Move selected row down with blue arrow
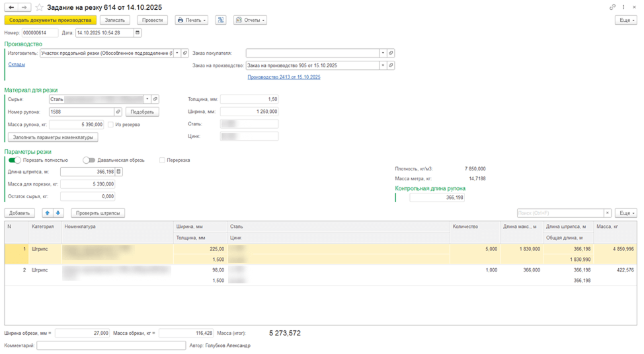The width and height of the screenshot is (644, 354). click(x=58, y=213)
